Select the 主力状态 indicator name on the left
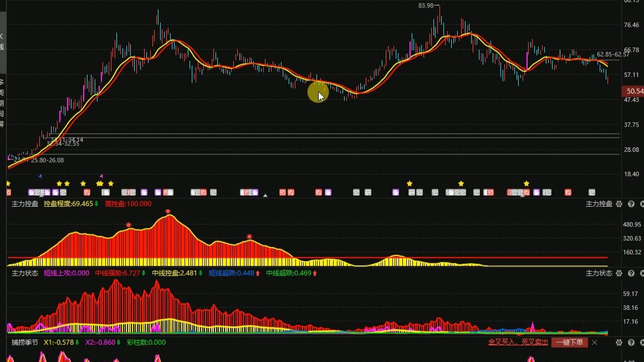644x362 pixels. pyautogui.click(x=24, y=273)
